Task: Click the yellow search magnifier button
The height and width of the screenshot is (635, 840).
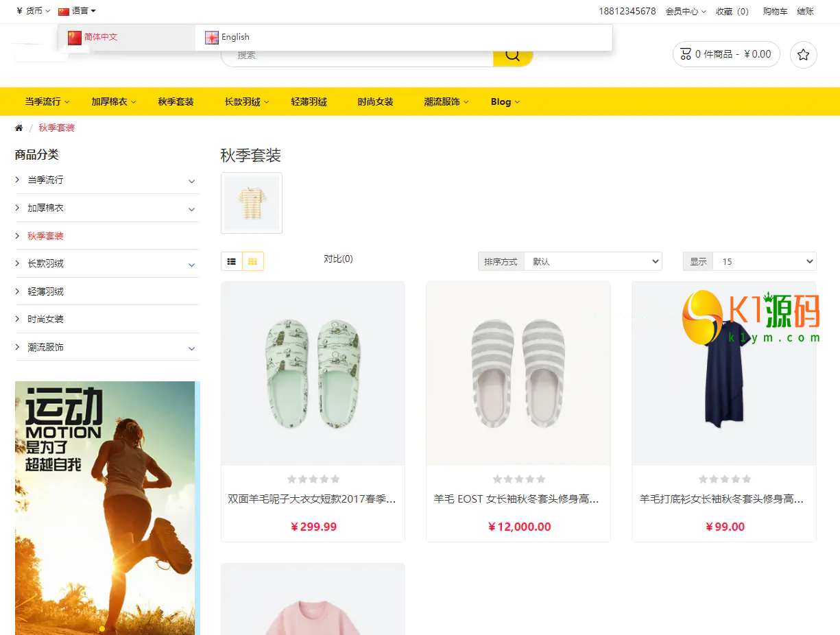Action: pyautogui.click(x=513, y=56)
